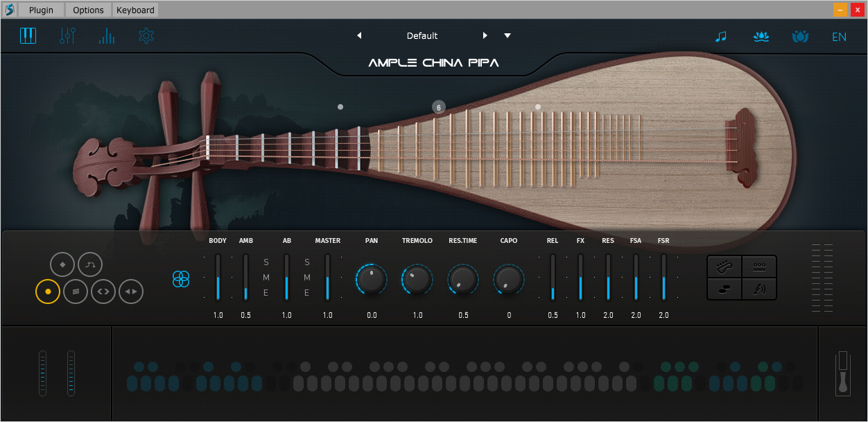The image size is (868, 422).
Task: Click the lotus-on-water icon
Action: tap(761, 36)
